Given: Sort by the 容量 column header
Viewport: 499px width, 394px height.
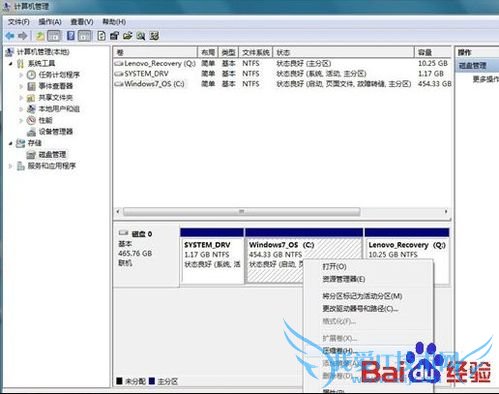Looking at the screenshot, I should pos(433,52).
